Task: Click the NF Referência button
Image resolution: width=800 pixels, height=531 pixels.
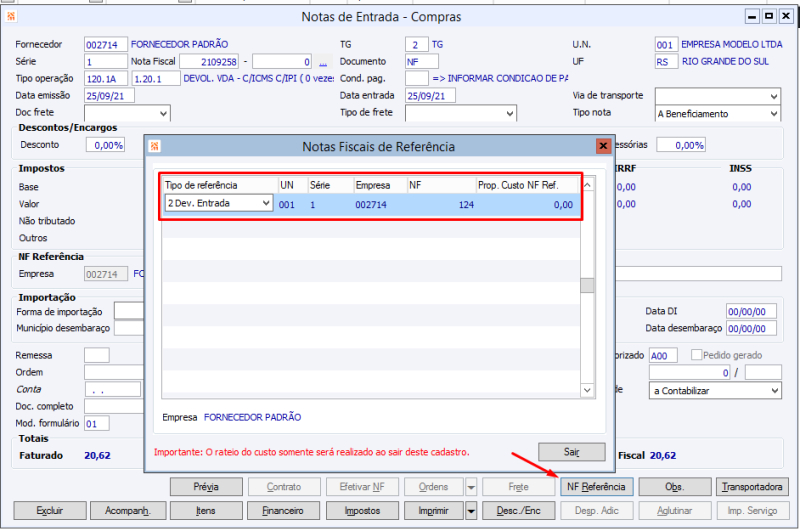Action: [x=596, y=487]
